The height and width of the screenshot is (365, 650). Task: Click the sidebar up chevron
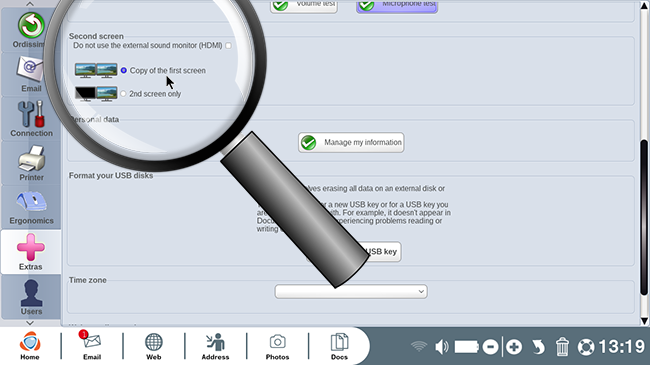coord(30,4)
